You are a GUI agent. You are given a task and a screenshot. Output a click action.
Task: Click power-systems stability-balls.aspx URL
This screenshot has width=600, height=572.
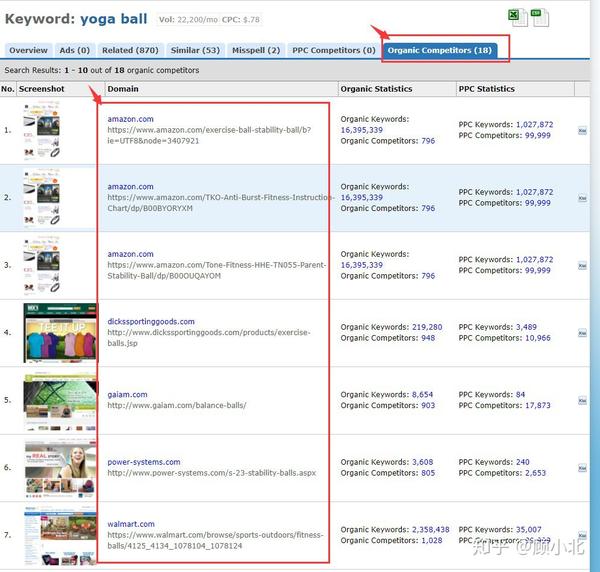click(212, 473)
